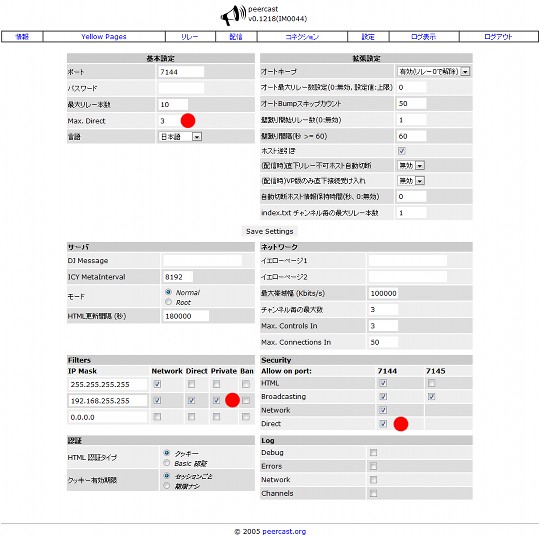Open the Yellow Pages menu tab

104,37
